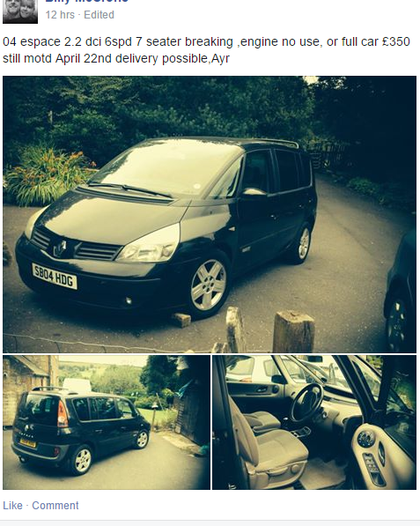
Task: Open the rear-view car photo thumbnail
Action: [x=107, y=422]
